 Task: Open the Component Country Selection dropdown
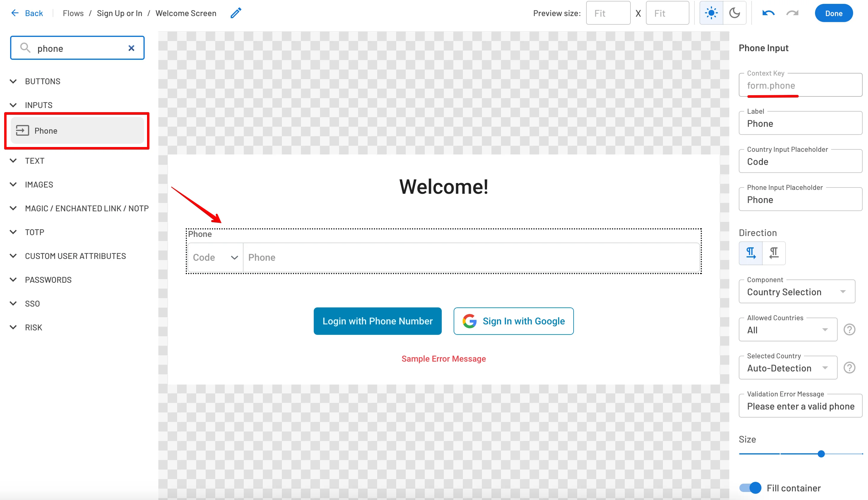[x=797, y=292]
